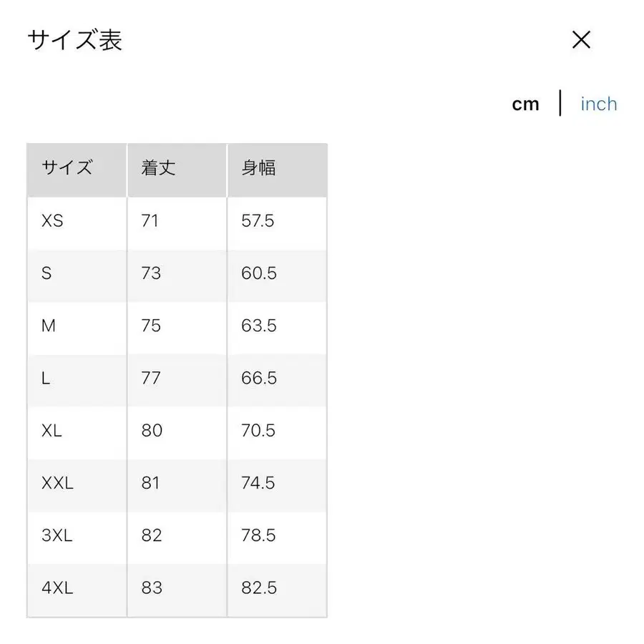The width and height of the screenshot is (644, 644).
Task: Select the 4XL size row label
Action: coord(57,588)
